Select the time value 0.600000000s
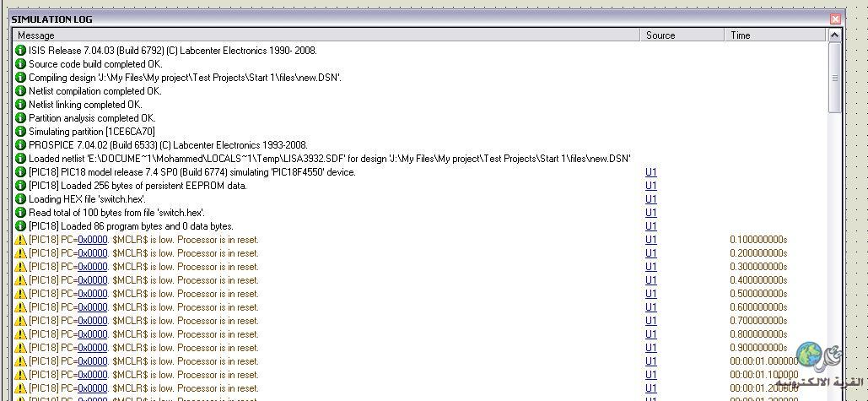868x401 pixels. pos(758,306)
